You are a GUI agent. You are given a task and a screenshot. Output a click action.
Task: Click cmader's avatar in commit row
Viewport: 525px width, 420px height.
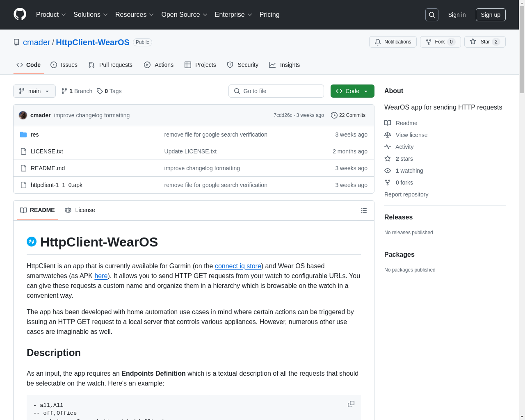23,115
